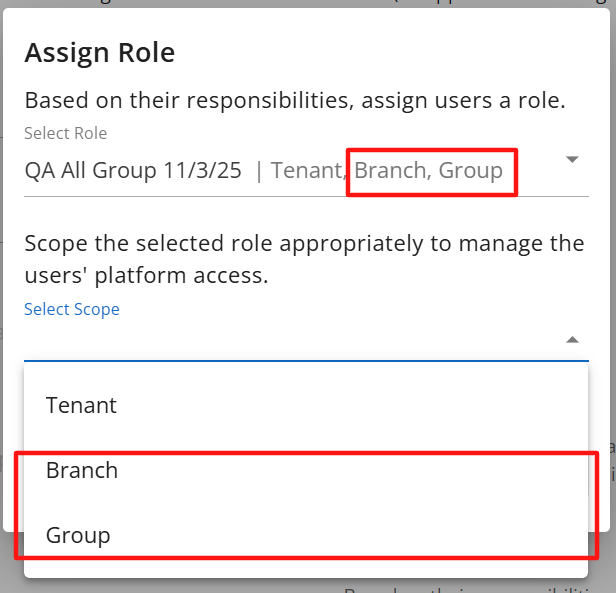Screen dimensions: 616x593
Task: Click the "users' platform access." text line
Action: click(x=146, y=275)
